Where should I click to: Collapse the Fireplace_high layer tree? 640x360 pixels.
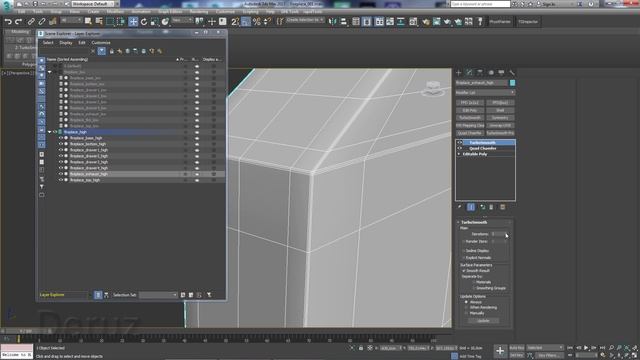[x=50, y=132]
